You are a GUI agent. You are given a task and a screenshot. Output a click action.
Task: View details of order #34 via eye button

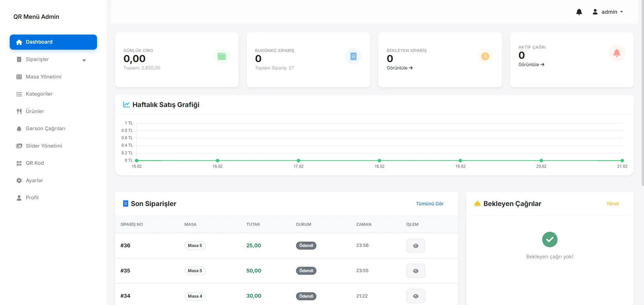[415, 296]
